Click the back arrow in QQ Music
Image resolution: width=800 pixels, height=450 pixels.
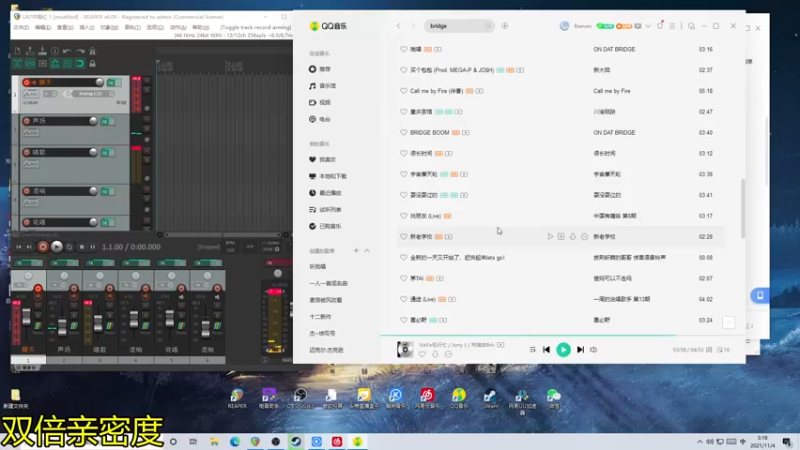(399, 26)
